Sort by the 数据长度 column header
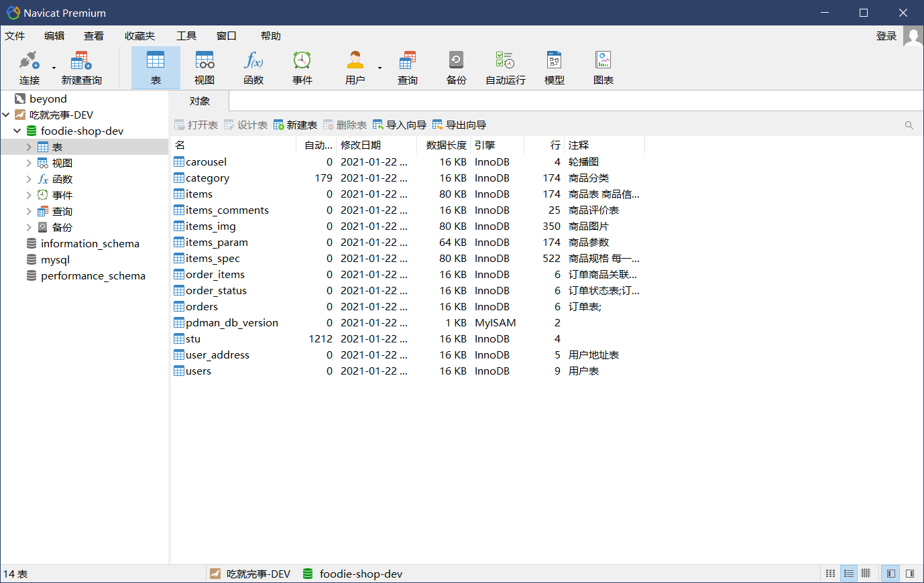The width and height of the screenshot is (924, 583). click(x=443, y=145)
